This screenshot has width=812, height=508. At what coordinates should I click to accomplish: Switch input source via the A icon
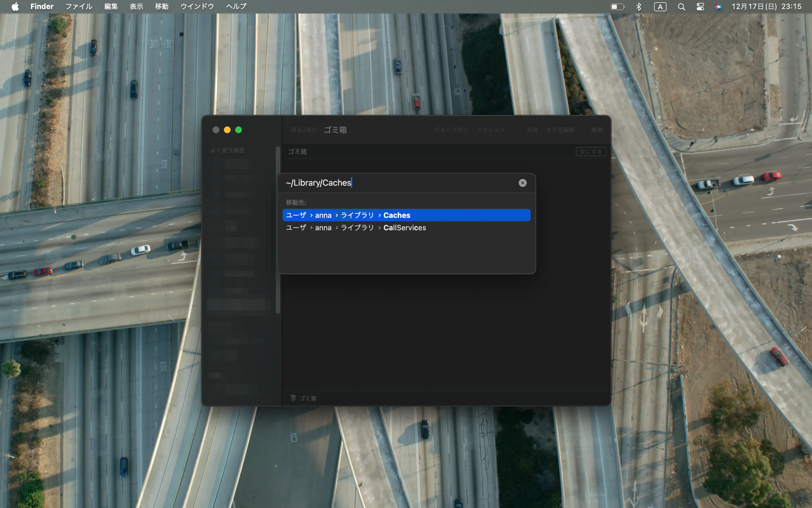[x=660, y=7]
